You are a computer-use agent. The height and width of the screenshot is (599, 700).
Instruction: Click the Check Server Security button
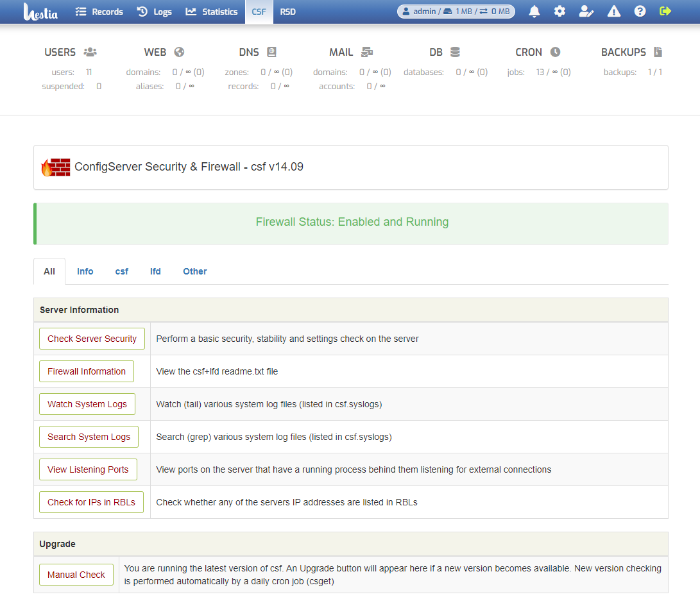(92, 339)
